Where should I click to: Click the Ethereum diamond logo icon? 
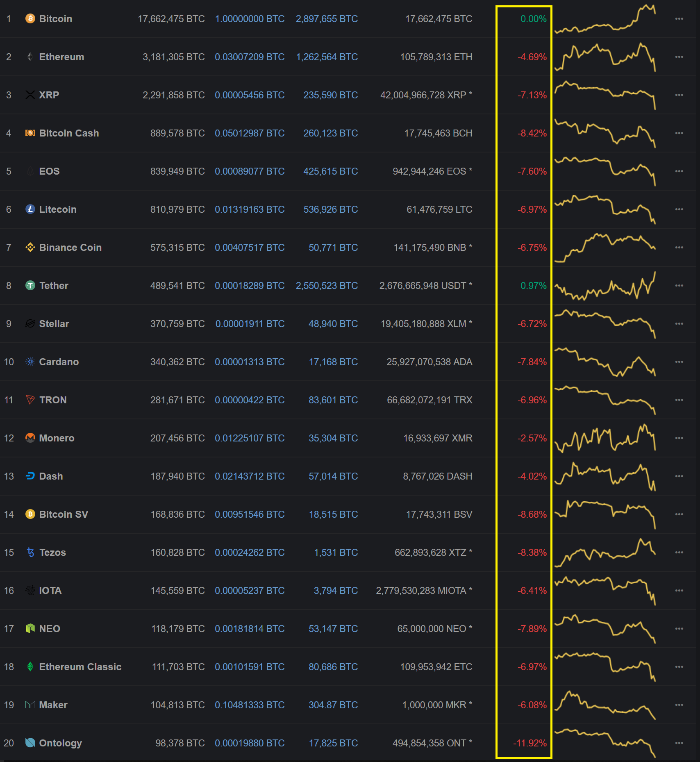coord(30,57)
